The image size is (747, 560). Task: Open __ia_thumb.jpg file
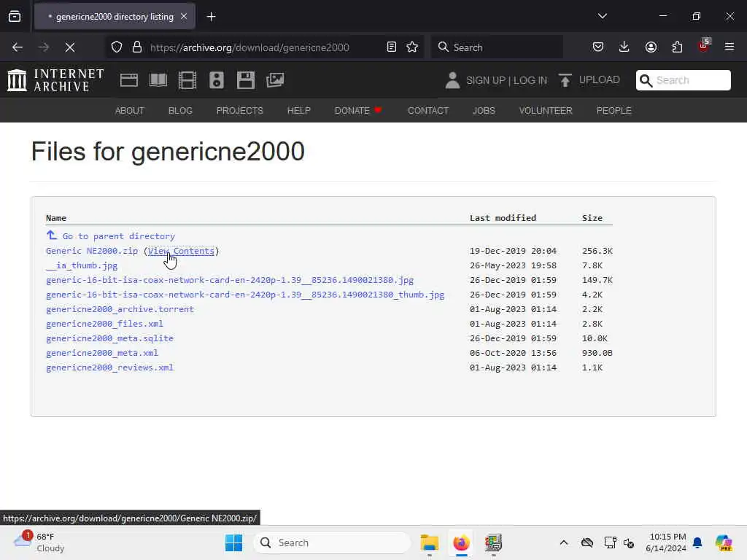[82, 265]
